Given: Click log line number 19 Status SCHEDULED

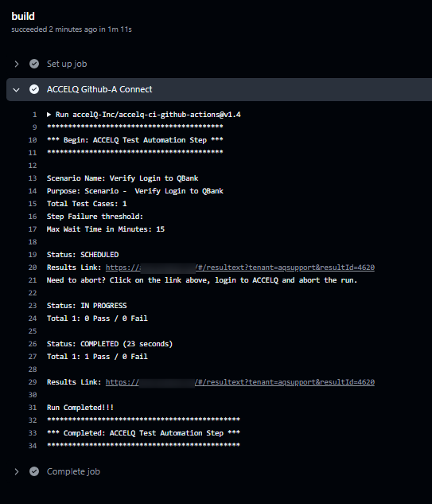Looking at the screenshot, I should click(x=33, y=255).
